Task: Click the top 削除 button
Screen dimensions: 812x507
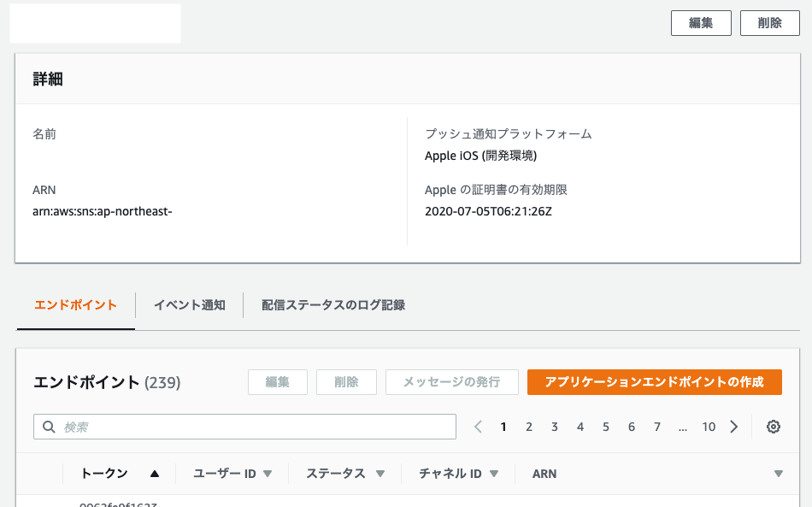Action: tap(769, 23)
